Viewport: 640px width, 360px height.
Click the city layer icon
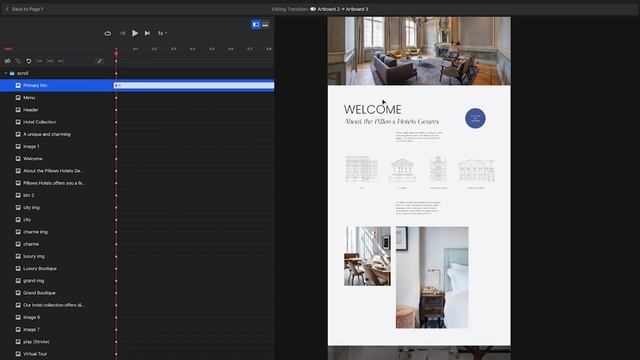click(x=18, y=220)
